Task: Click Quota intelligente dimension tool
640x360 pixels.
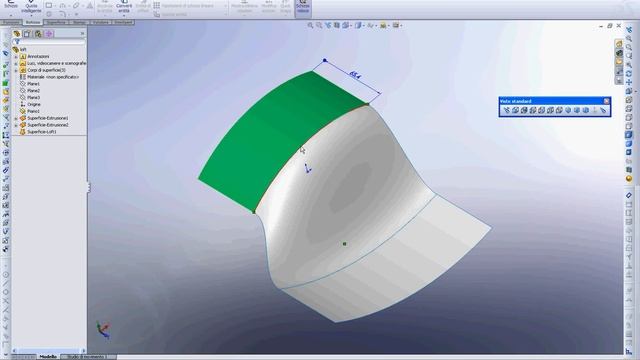Action: point(31,7)
